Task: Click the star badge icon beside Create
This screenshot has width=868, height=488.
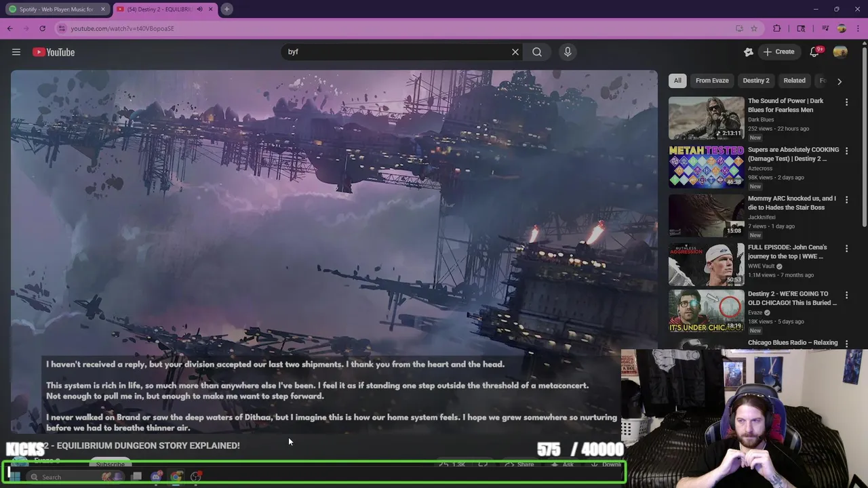Action: coord(749,52)
